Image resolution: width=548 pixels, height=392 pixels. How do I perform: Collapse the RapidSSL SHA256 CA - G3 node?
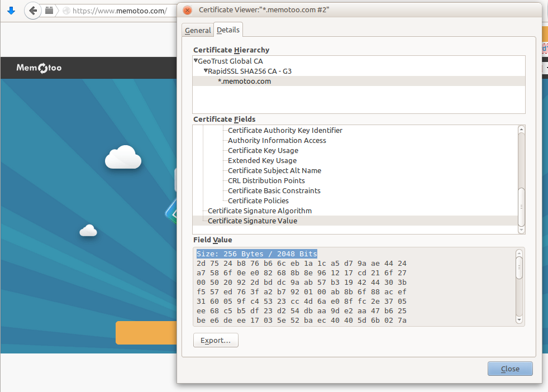tap(206, 71)
